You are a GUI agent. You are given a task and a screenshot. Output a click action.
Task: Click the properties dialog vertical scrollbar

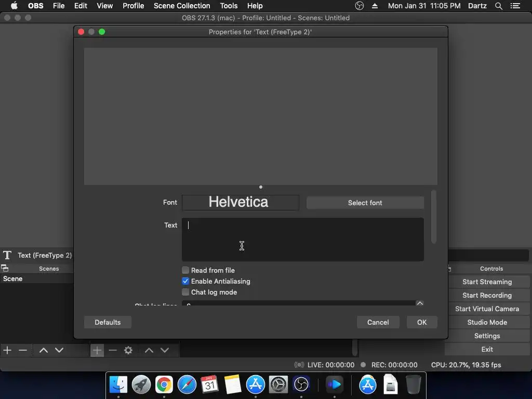pyautogui.click(x=434, y=217)
